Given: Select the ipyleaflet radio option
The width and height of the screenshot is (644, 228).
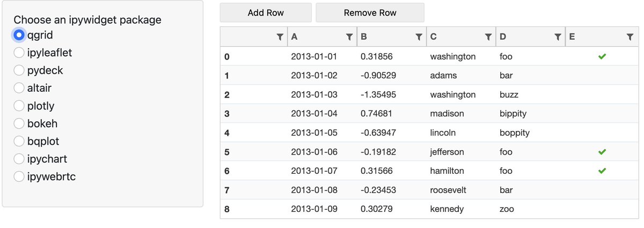Looking at the screenshot, I should 19,53.
